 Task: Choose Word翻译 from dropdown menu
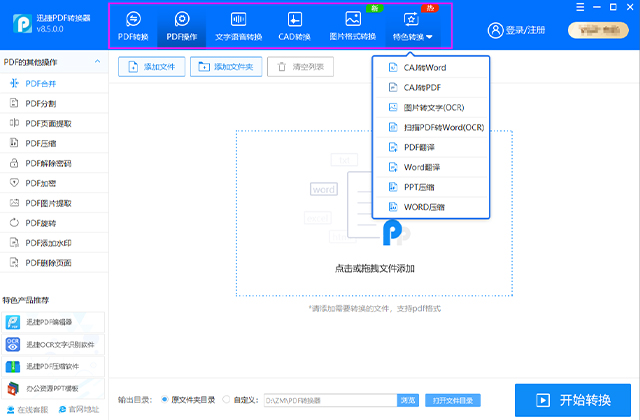[x=431, y=167]
